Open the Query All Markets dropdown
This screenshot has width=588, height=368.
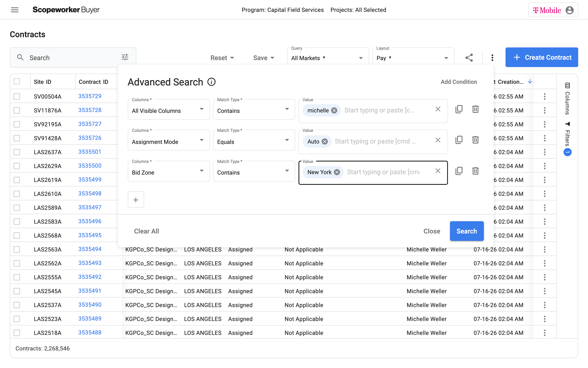point(328,58)
